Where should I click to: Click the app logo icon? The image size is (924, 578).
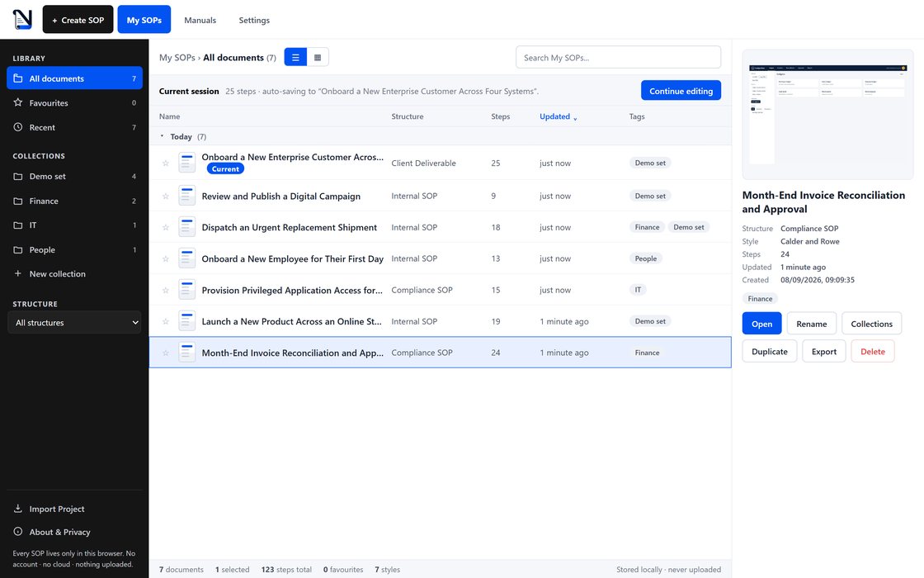pyautogui.click(x=22, y=20)
